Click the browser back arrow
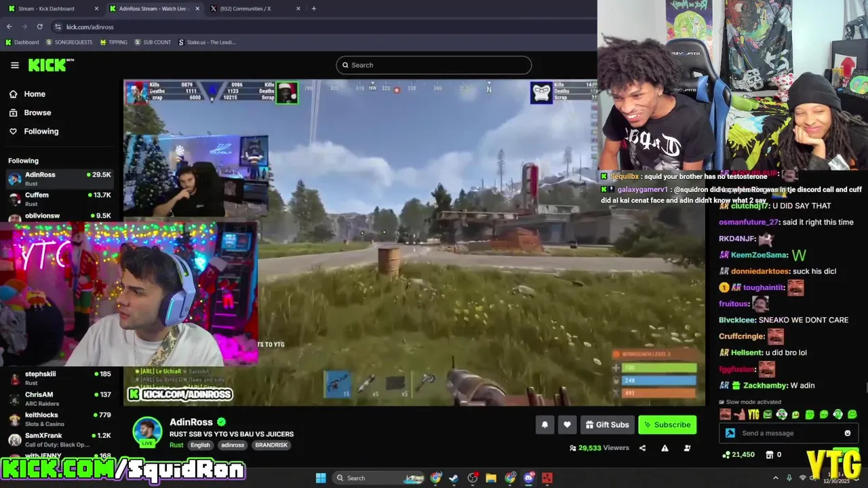868x488 pixels. click(x=9, y=26)
